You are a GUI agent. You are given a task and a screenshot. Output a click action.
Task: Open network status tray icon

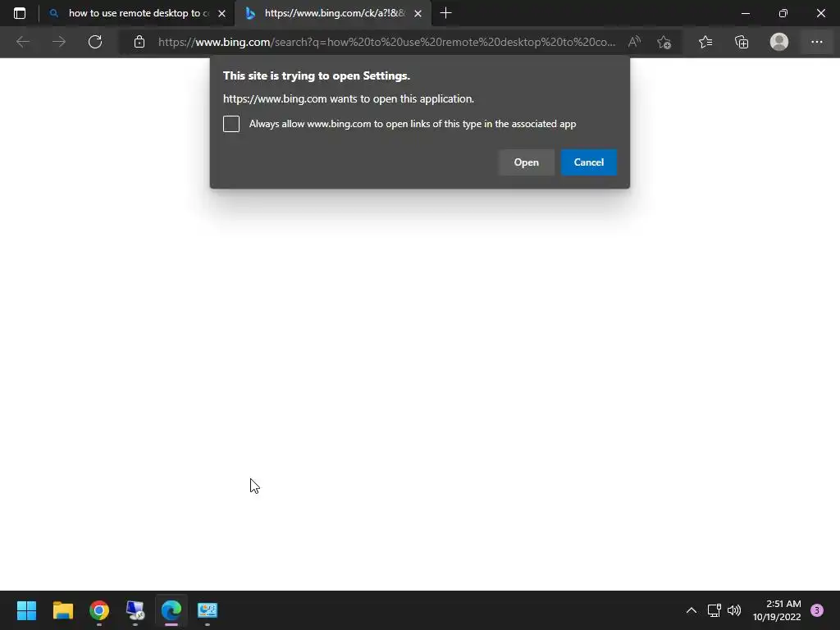click(714, 610)
